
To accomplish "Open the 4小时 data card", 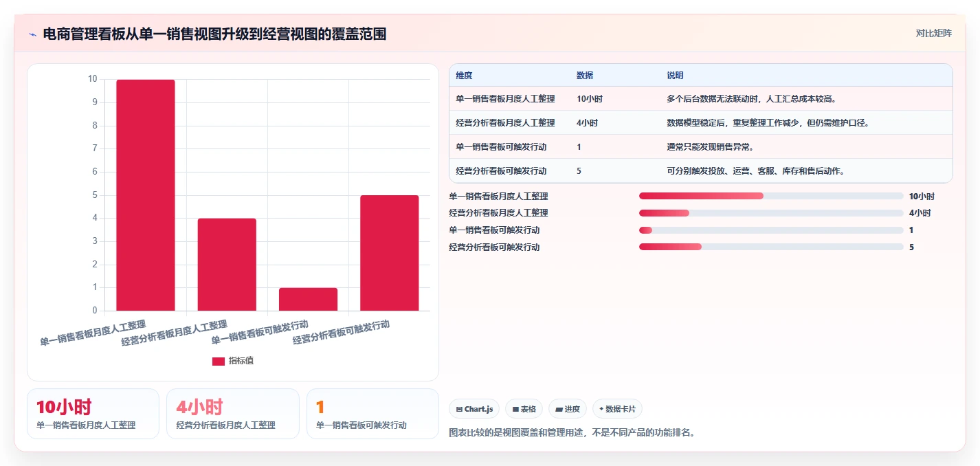I will point(232,414).
